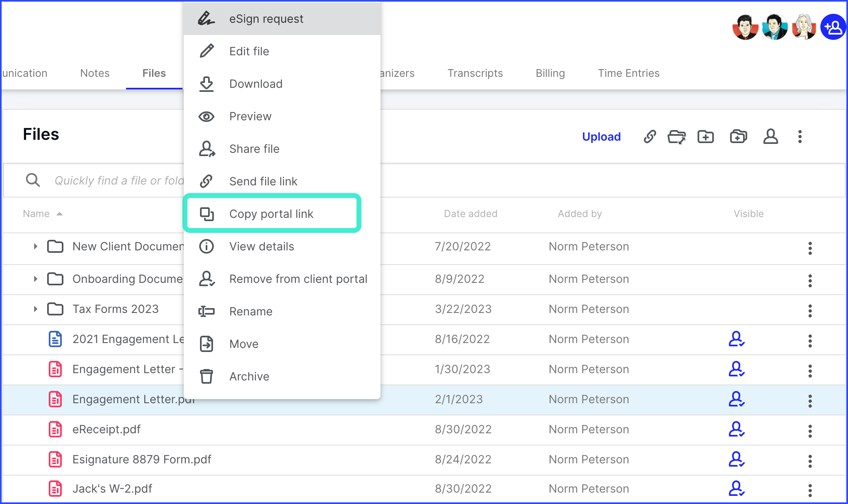Select the folder sync icon in the toolbar
This screenshot has width=848, height=504.
tap(677, 137)
